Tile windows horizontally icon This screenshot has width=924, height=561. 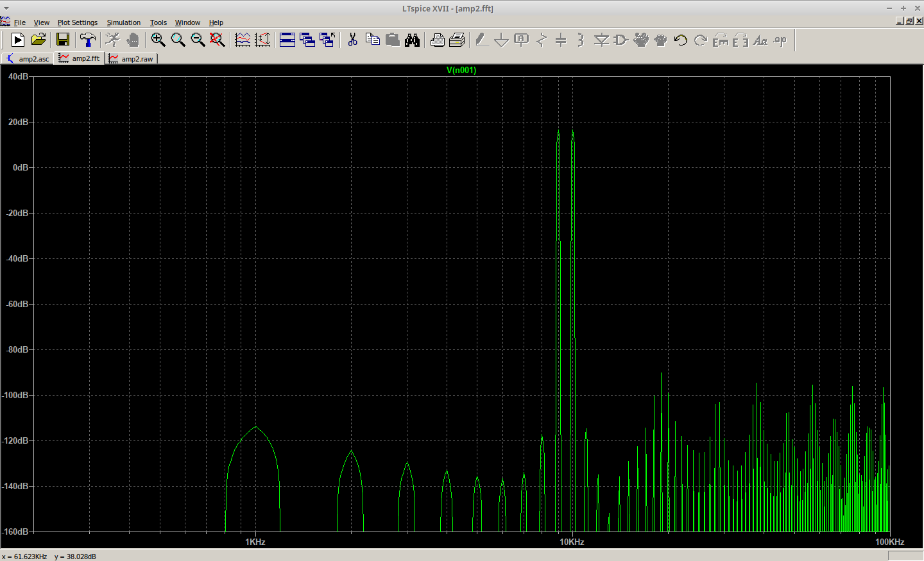pyautogui.click(x=287, y=40)
